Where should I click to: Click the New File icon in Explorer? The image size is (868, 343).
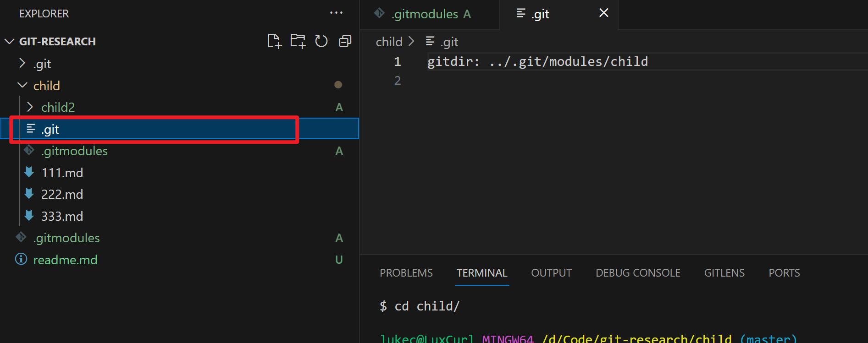(274, 41)
